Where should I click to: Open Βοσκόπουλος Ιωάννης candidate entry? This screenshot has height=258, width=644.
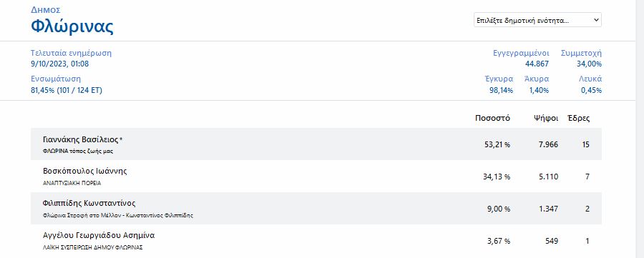(316, 177)
